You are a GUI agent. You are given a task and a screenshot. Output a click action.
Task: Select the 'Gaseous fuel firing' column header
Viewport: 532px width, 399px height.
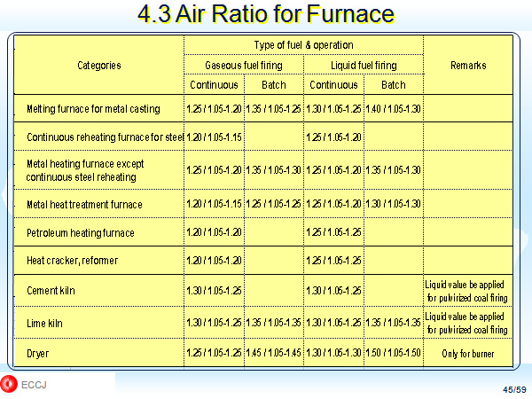coord(243,65)
